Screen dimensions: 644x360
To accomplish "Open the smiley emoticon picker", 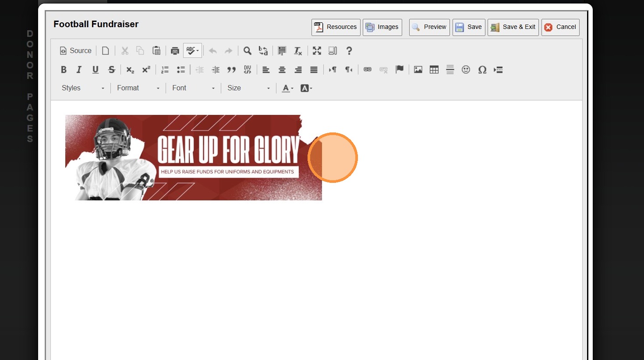I will pyautogui.click(x=466, y=70).
